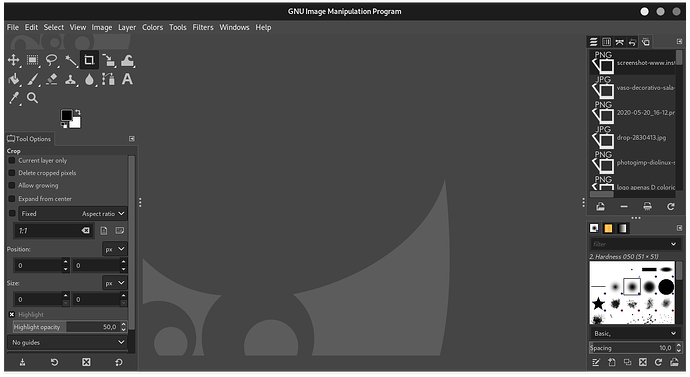690x377 pixels.
Task: Reset tool options to default values
Action: pyautogui.click(x=118, y=362)
